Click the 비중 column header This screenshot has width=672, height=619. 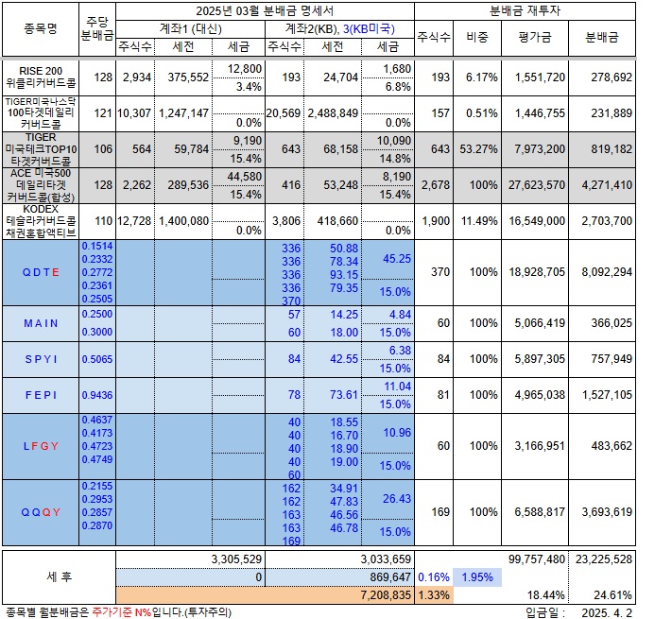click(x=477, y=38)
